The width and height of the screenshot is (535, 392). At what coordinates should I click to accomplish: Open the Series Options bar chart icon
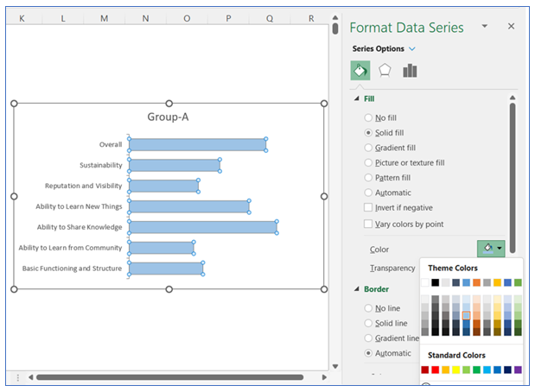pyautogui.click(x=409, y=70)
